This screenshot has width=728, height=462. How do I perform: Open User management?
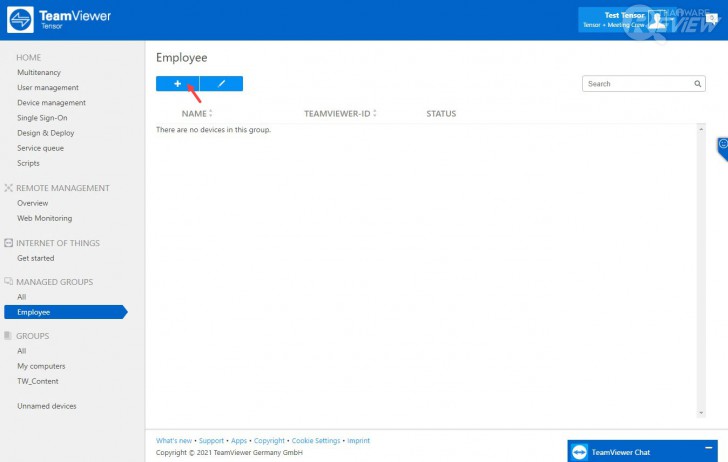(x=48, y=87)
